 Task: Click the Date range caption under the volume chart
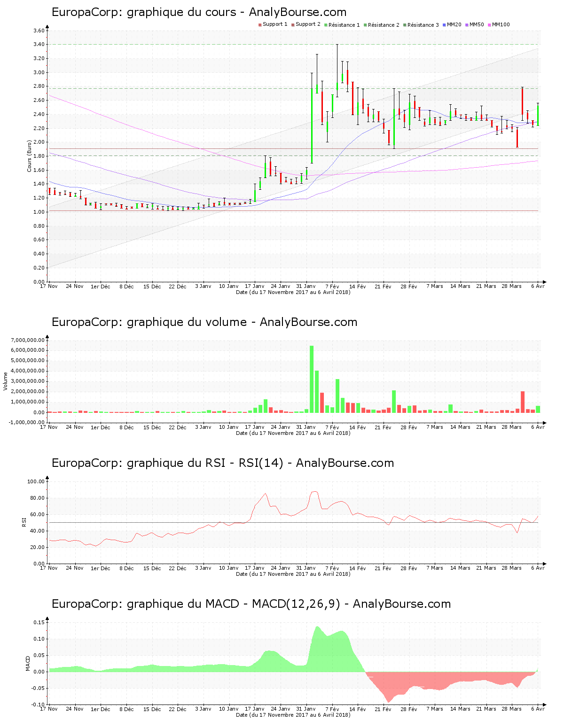click(x=293, y=433)
